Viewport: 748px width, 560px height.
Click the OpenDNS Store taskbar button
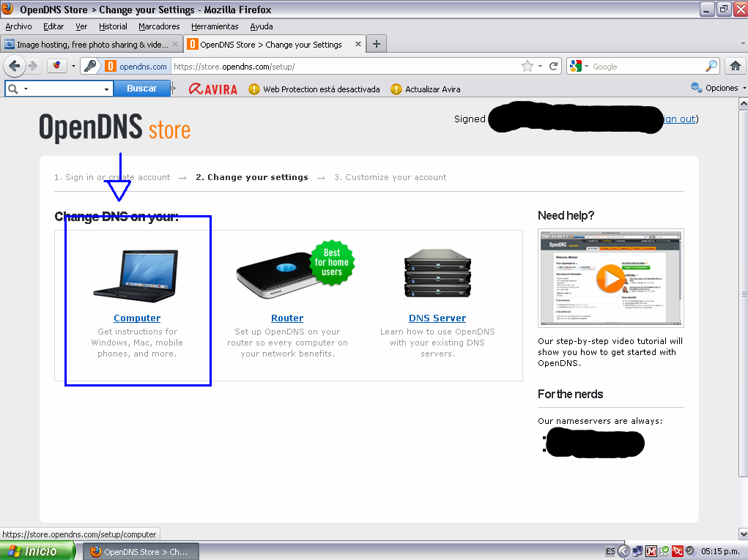coord(141,551)
